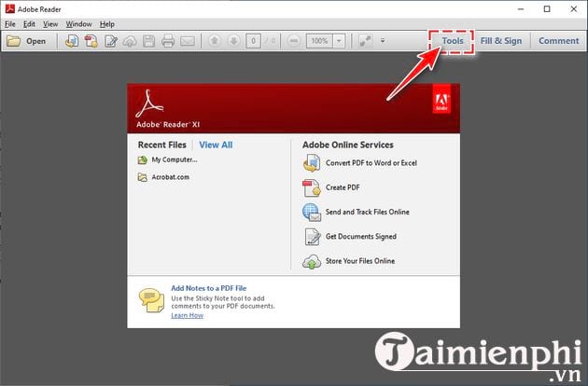Click the My Computer folder icon
The image size is (588, 386).
point(143,160)
